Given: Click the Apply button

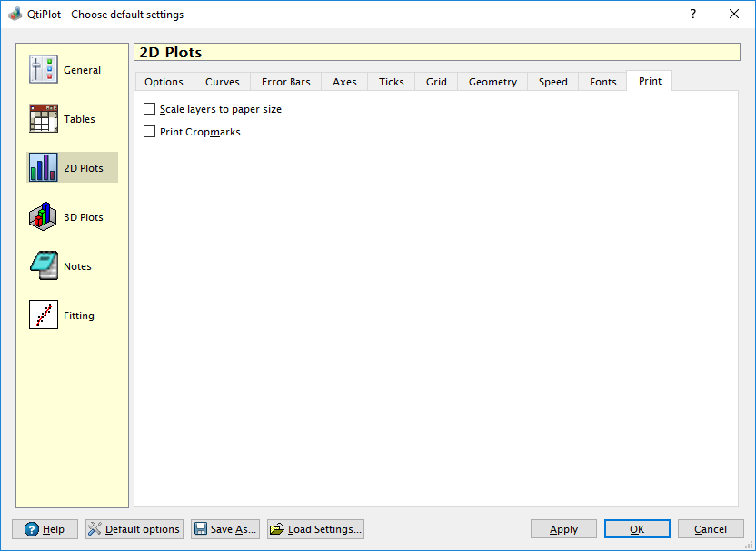Looking at the screenshot, I should click(x=563, y=529).
